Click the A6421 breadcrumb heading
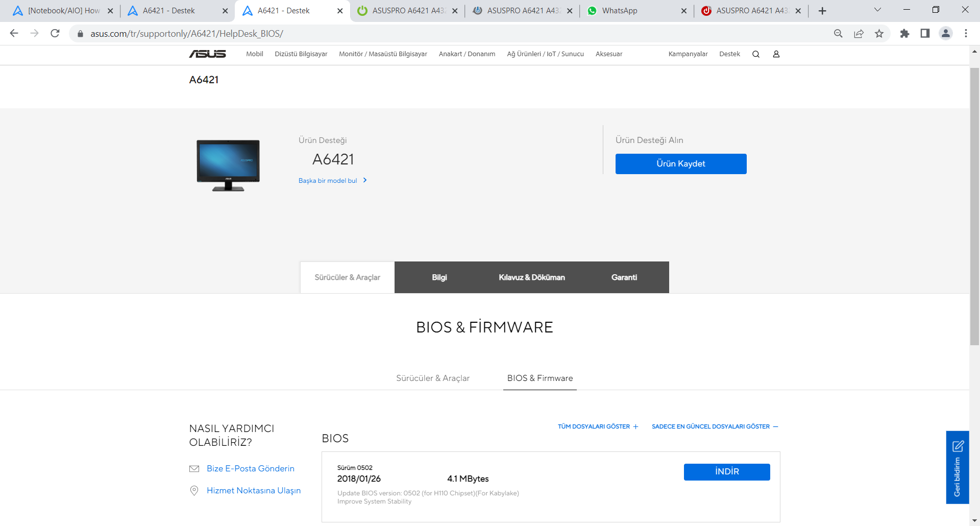Viewport: 980px width, 526px height. [x=204, y=80]
